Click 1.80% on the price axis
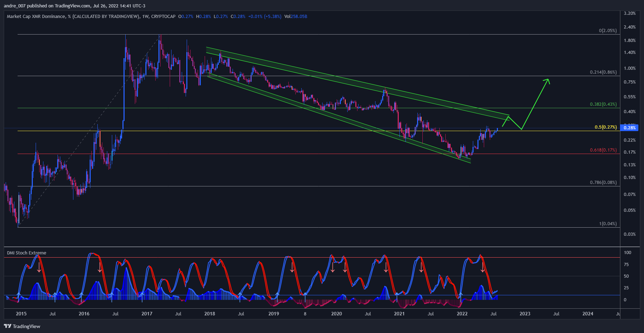This screenshot has height=333, width=644. (630, 40)
